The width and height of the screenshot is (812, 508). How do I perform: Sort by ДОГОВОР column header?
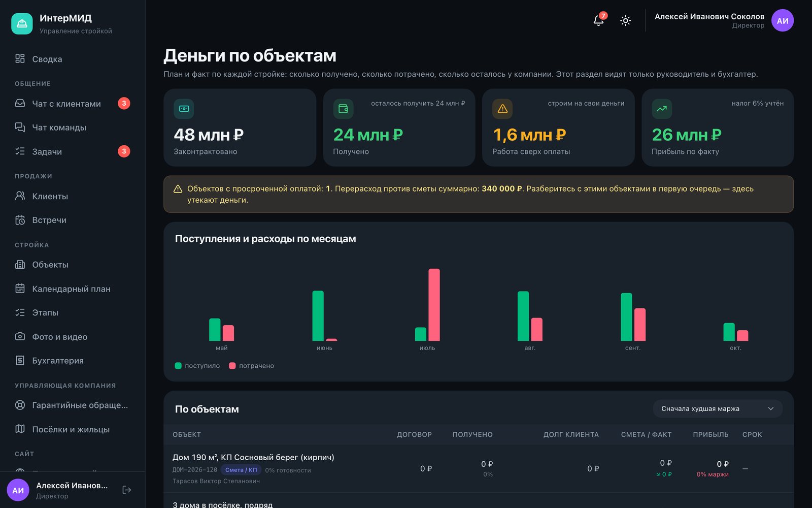(x=414, y=434)
